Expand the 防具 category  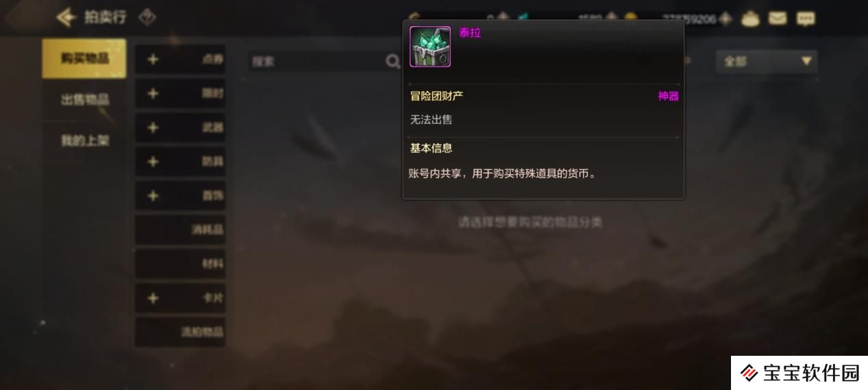click(180, 161)
